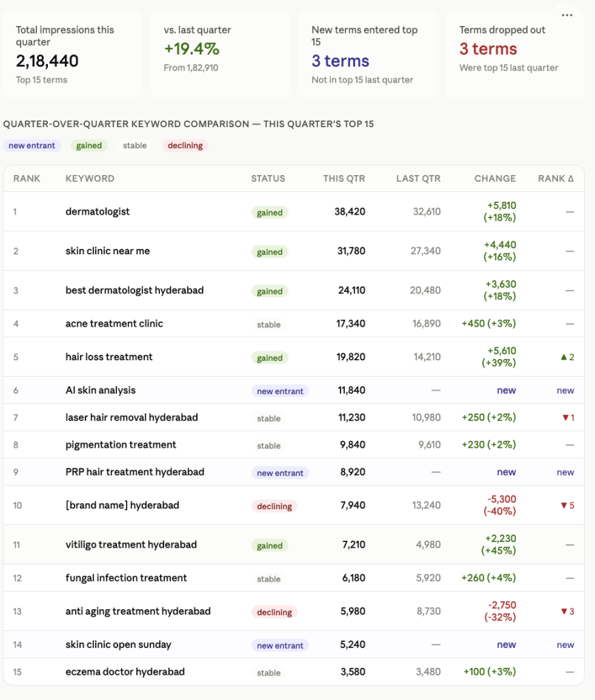
Task: Click the red down-arrow 3 for anti aging treatment
Action: (x=568, y=612)
